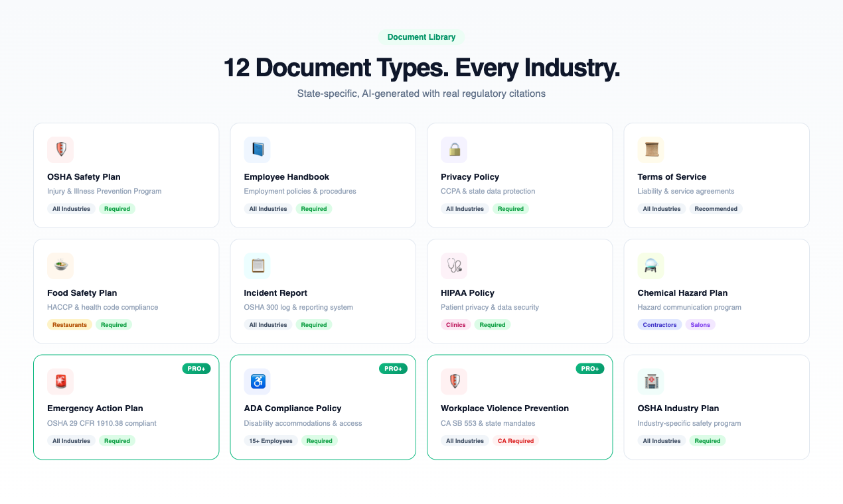Select the PRO+ badge on ADA Compliance Policy
This screenshot has width=843, height=504.
point(393,368)
